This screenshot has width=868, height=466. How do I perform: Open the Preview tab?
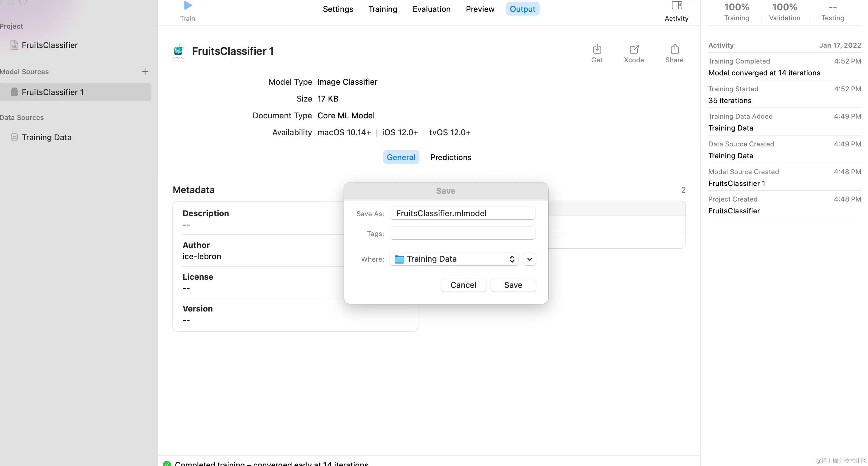pos(480,9)
